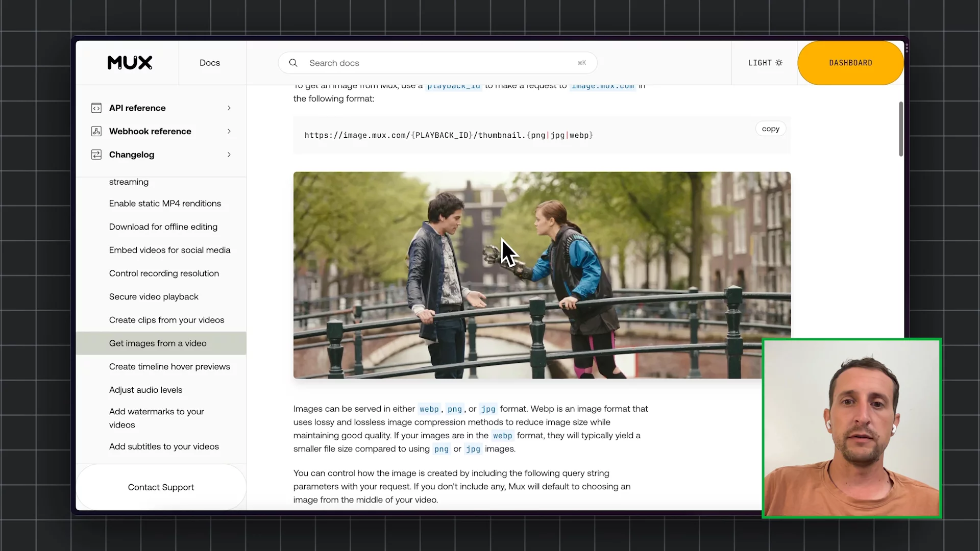Click the Changelog icon
This screenshot has height=551, width=980.
(95, 154)
